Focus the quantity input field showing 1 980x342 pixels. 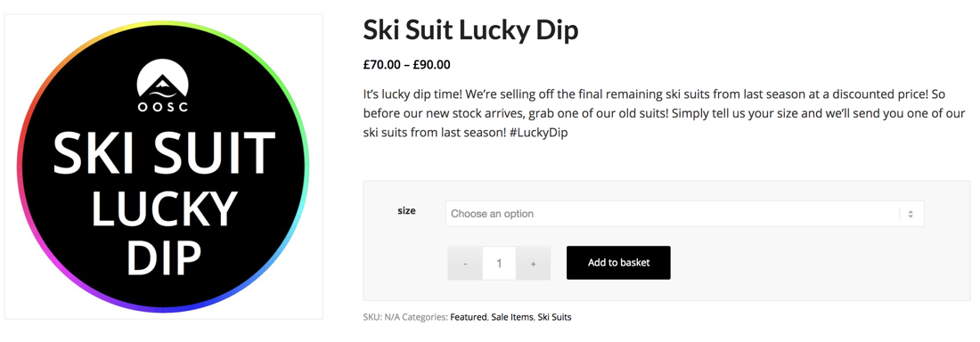point(500,264)
